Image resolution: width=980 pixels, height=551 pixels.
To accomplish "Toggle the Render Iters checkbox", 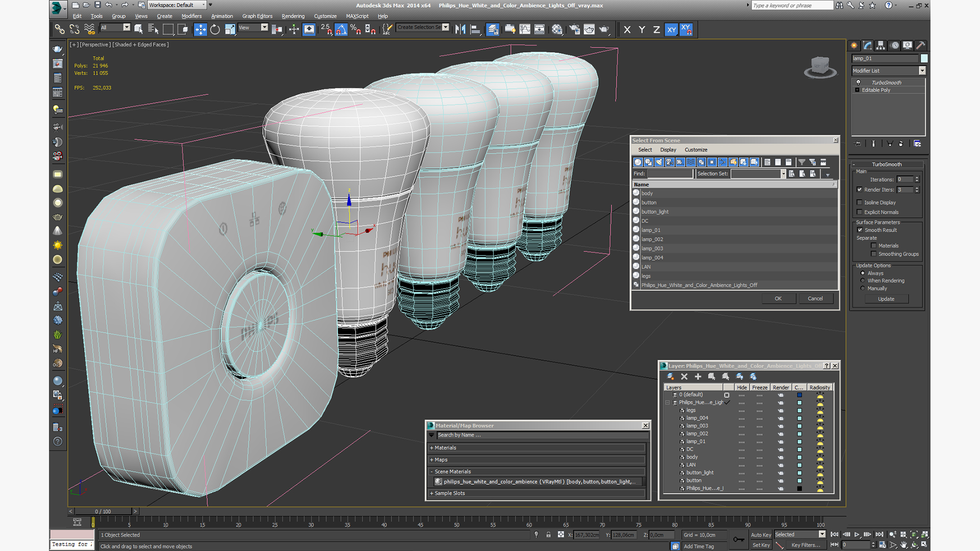I will (x=860, y=189).
